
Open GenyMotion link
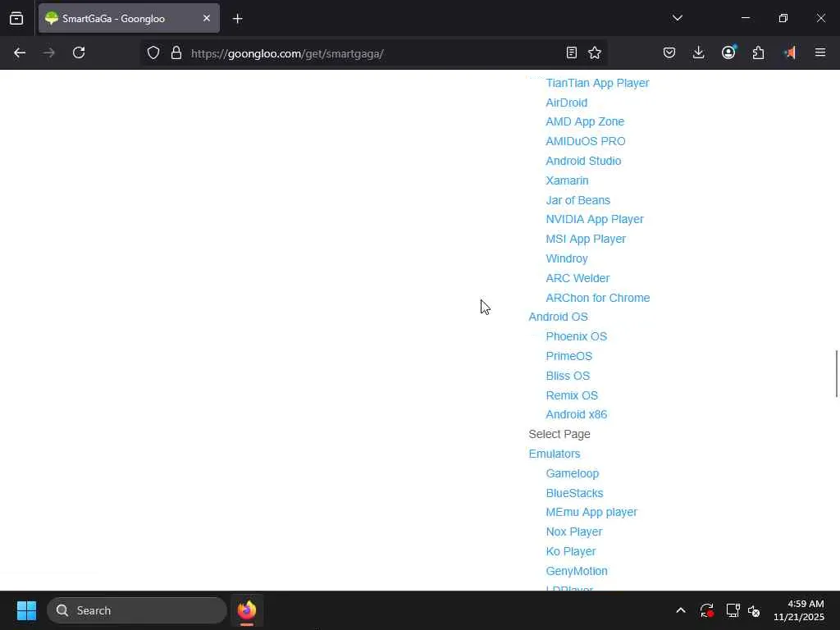pos(577,571)
